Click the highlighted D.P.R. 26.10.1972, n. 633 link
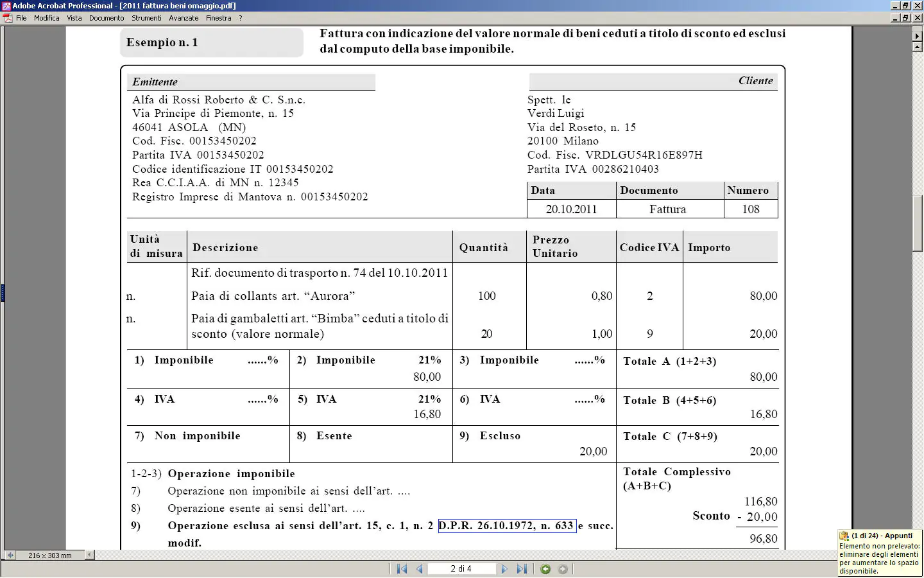Image resolution: width=924 pixels, height=578 pixels. tap(506, 526)
